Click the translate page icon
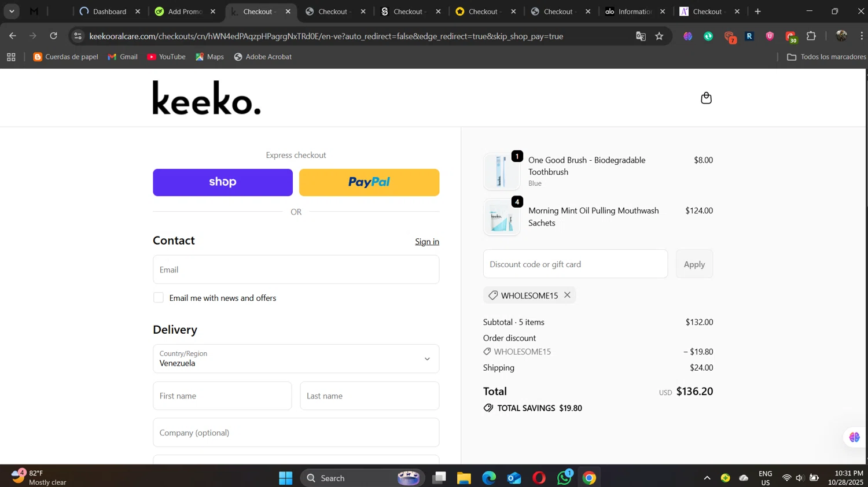Screen dimensions: 868x487 pyautogui.click(x=641, y=36)
